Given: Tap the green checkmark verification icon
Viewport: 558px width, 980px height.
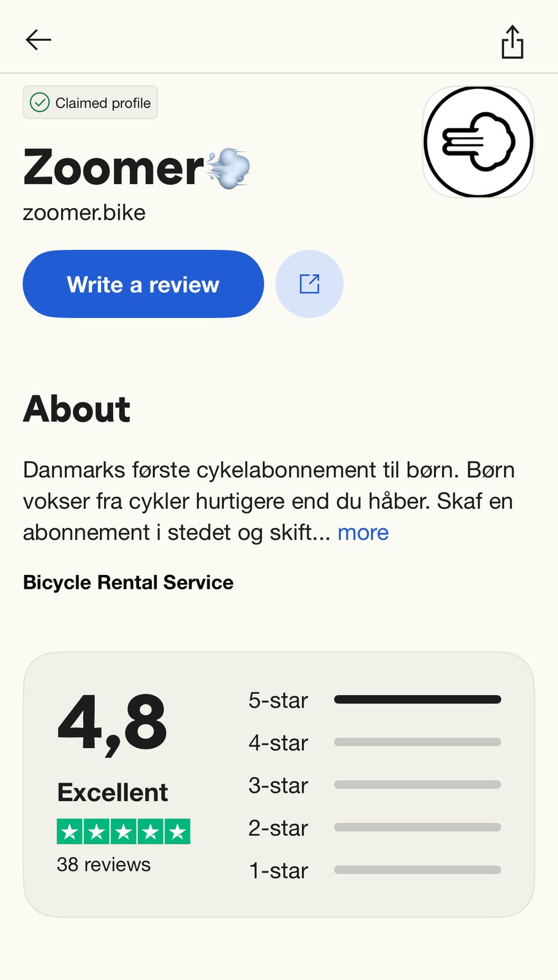Looking at the screenshot, I should click(40, 103).
